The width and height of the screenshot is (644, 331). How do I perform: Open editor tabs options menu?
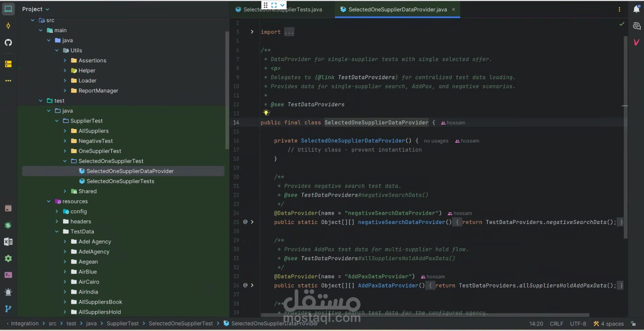coord(619,9)
